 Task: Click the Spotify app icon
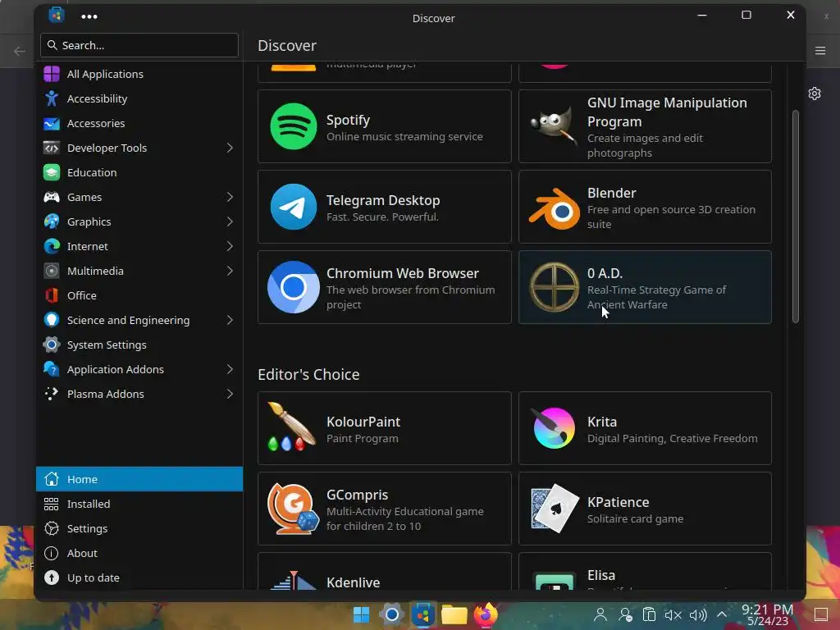(x=293, y=126)
